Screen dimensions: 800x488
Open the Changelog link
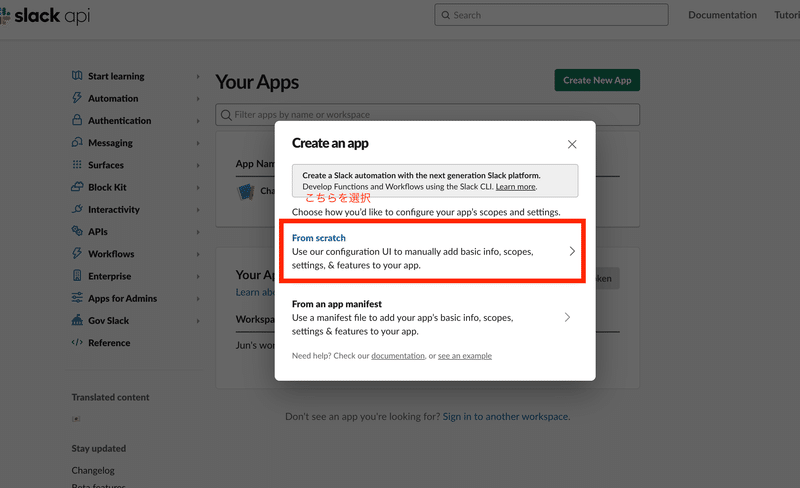pos(93,471)
